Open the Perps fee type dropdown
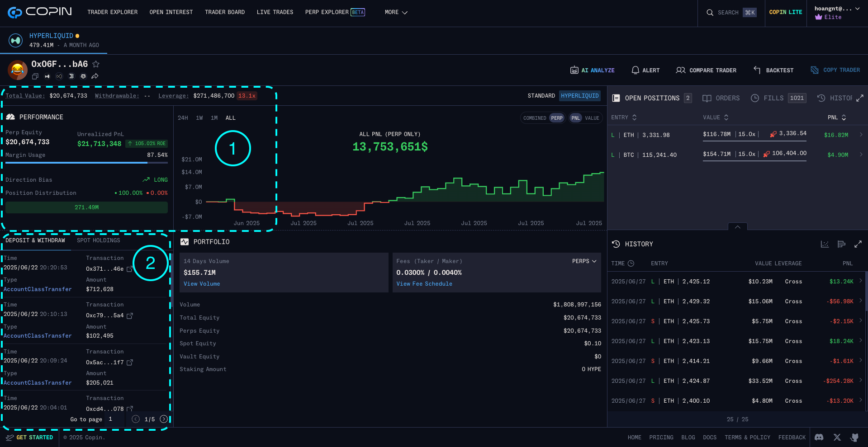This screenshot has width=868, height=447. coord(584,261)
